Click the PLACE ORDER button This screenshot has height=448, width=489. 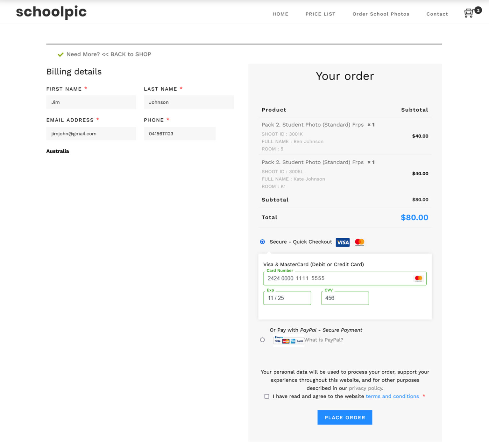click(x=345, y=417)
